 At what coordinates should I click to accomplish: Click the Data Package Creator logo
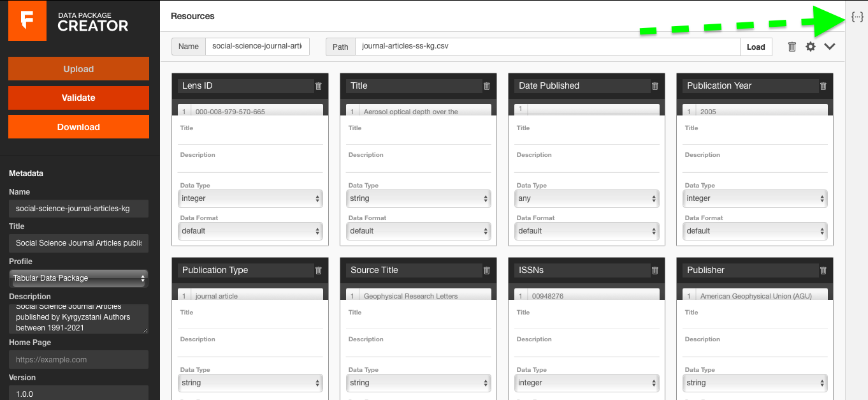(27, 21)
